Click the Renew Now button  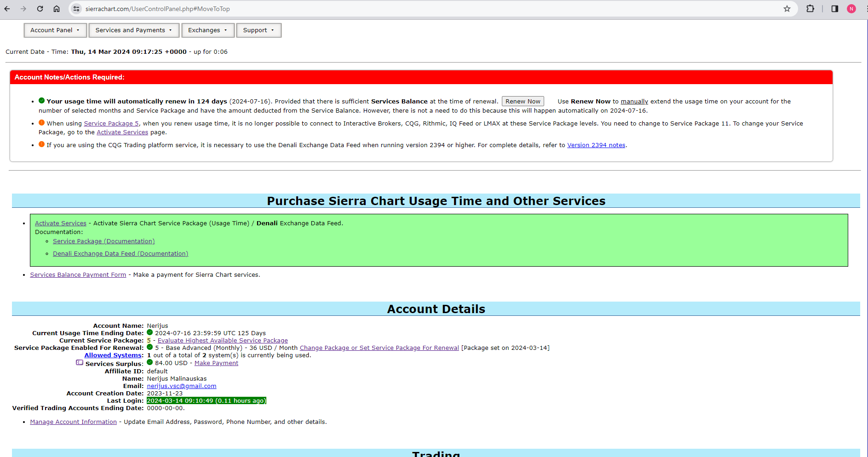point(523,101)
